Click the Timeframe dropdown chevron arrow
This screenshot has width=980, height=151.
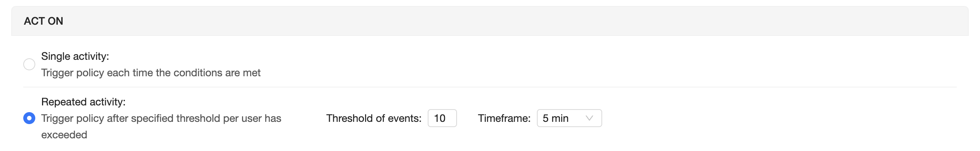tap(589, 118)
